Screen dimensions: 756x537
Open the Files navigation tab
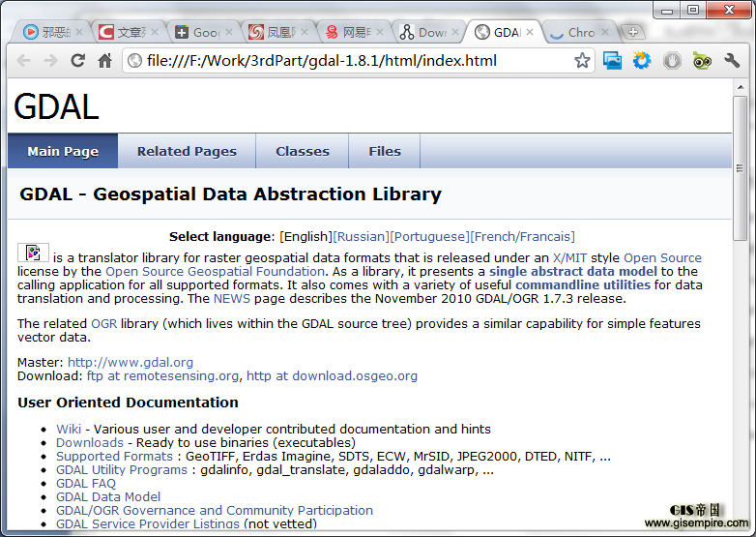pyautogui.click(x=385, y=151)
